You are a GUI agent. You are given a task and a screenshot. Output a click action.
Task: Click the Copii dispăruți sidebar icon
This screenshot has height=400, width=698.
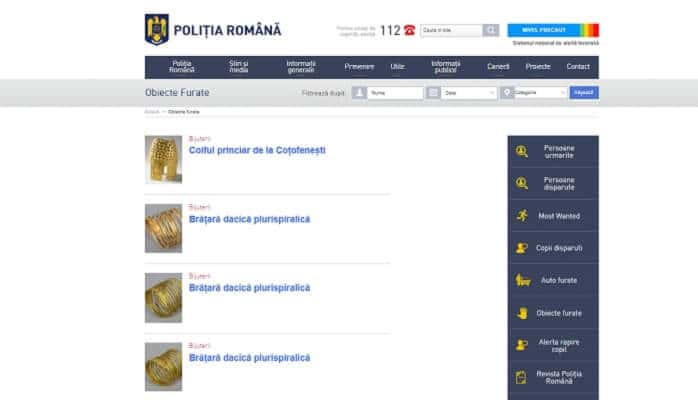click(x=521, y=248)
